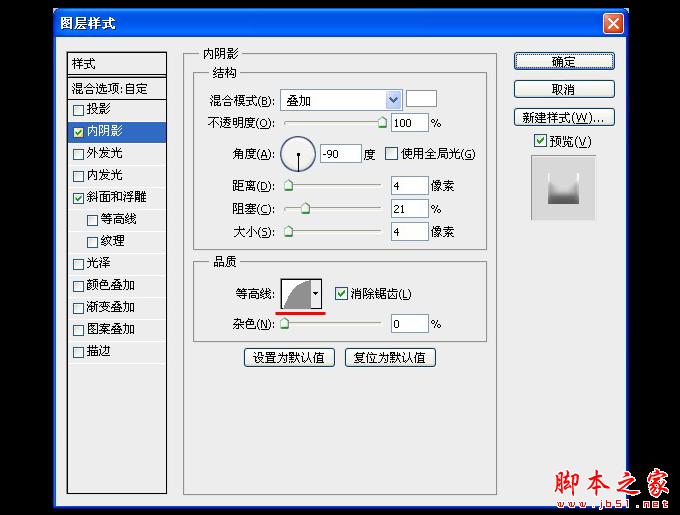Click 复位为默认值 button
Viewport: 680px width, 515px height.
[390, 358]
